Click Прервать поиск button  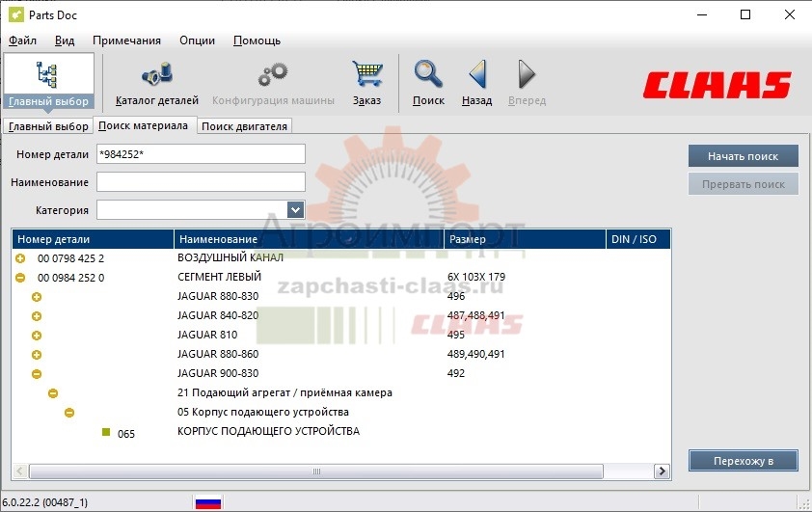point(744,184)
